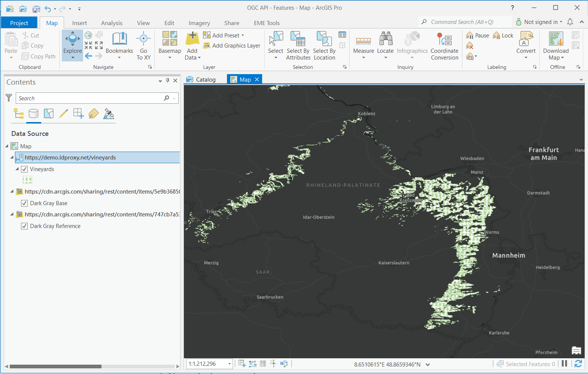Open the Basemap gallery
This screenshot has height=374, width=588.
170,45
